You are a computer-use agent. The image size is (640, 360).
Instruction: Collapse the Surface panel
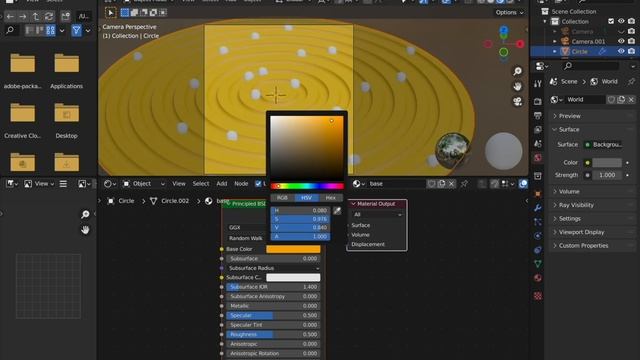pyautogui.click(x=592, y=129)
